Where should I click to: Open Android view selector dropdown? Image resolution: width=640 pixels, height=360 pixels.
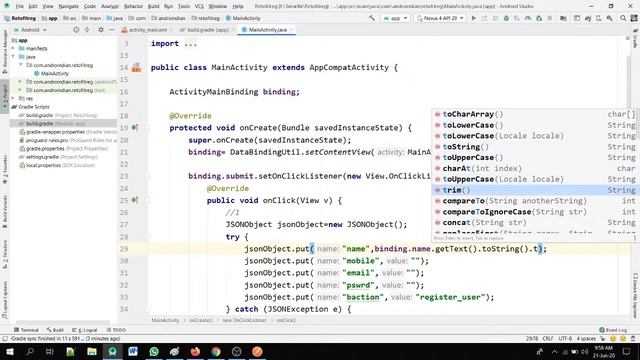(x=30, y=30)
